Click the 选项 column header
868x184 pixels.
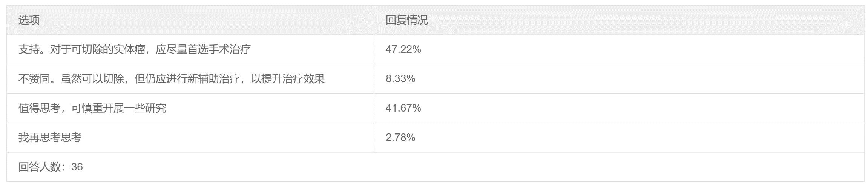(x=29, y=20)
